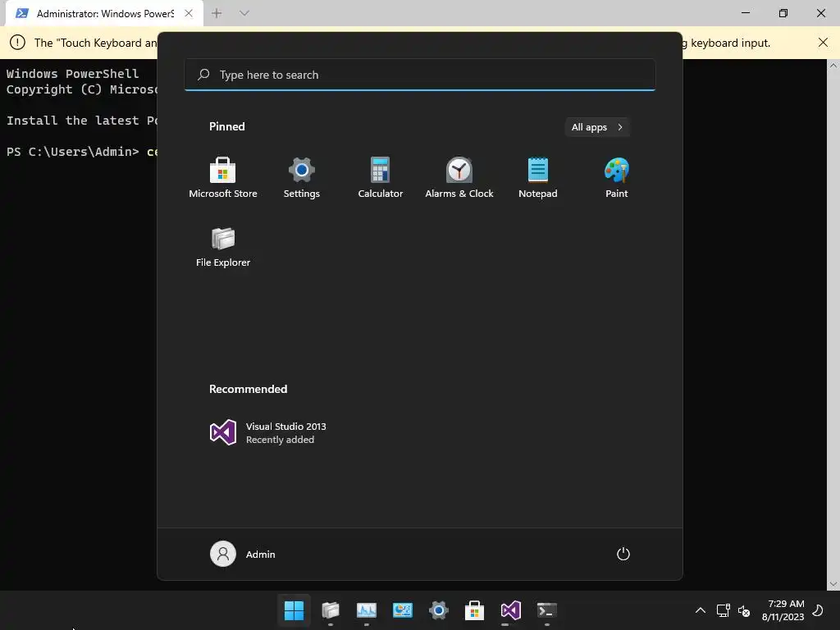Image resolution: width=840 pixels, height=630 pixels.
Task: Switch to Terminal icon on taskbar
Action: 546,610
